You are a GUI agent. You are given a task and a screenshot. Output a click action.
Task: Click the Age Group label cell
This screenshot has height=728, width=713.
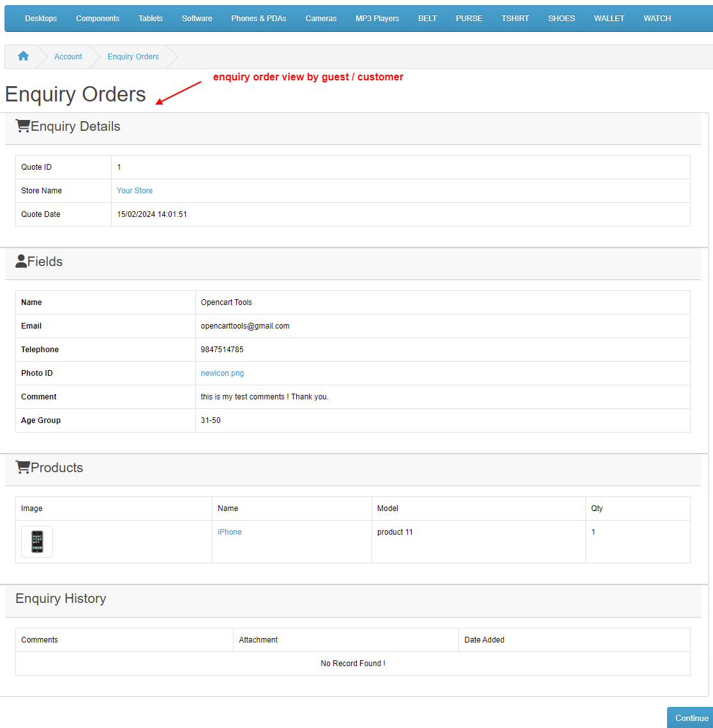click(x=105, y=420)
